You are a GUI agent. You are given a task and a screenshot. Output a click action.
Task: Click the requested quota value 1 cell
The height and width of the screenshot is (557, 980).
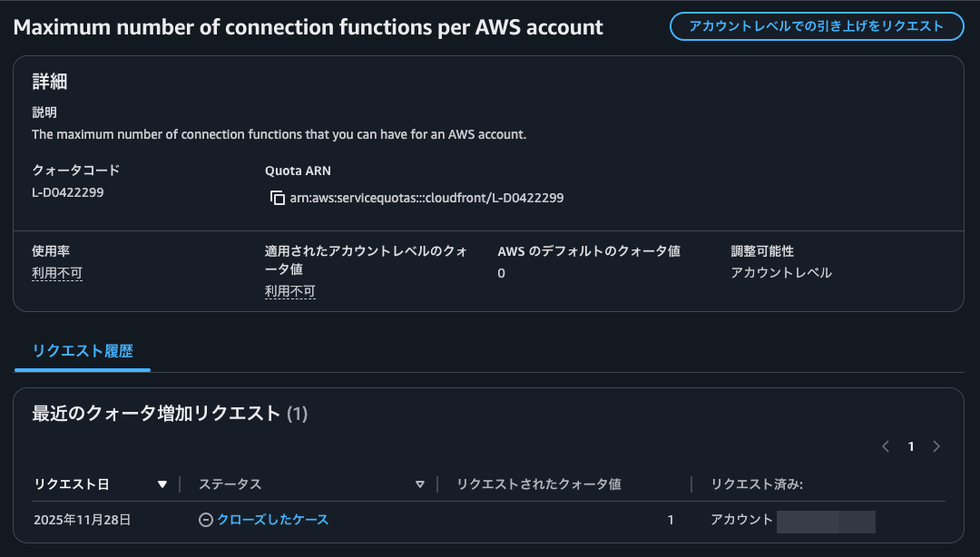(x=671, y=520)
